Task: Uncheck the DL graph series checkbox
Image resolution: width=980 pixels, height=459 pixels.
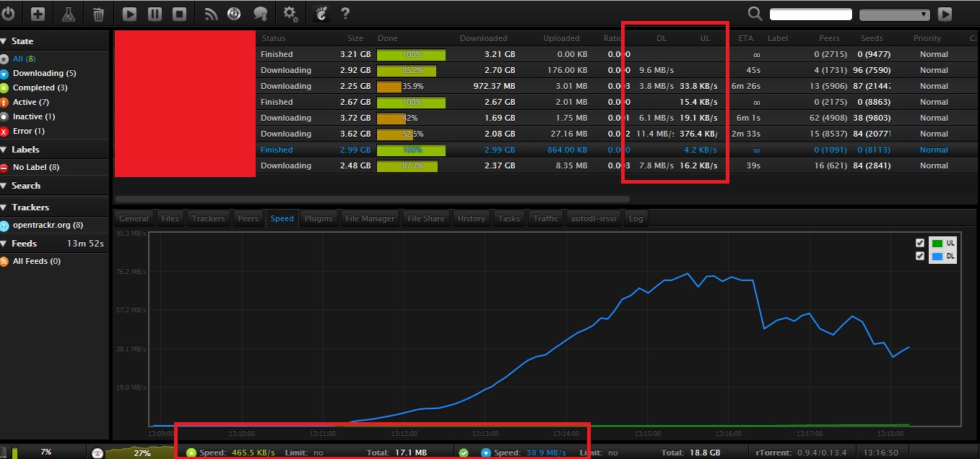Action: pos(919,256)
